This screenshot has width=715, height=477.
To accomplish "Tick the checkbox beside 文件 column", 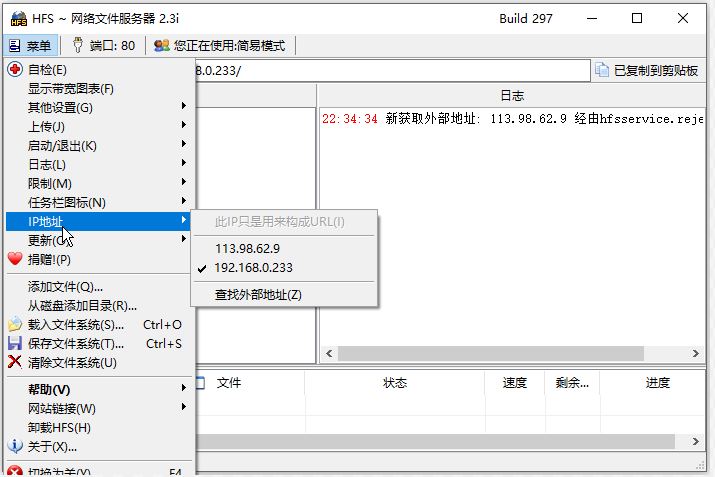I will (200, 383).
